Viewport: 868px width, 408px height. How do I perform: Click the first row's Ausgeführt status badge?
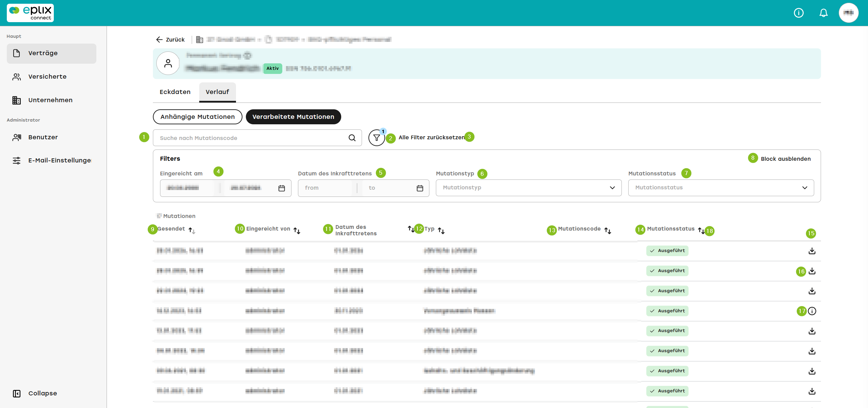pos(667,251)
